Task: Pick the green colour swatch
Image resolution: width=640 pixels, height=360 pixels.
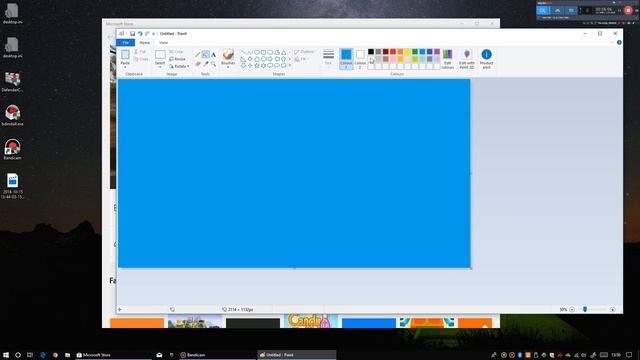Action: point(415,51)
